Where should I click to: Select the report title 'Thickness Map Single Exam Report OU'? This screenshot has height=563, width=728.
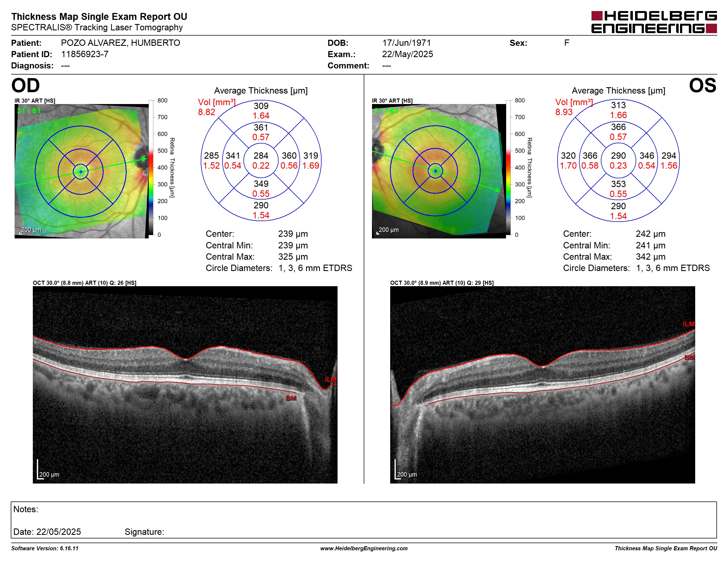tap(99, 16)
